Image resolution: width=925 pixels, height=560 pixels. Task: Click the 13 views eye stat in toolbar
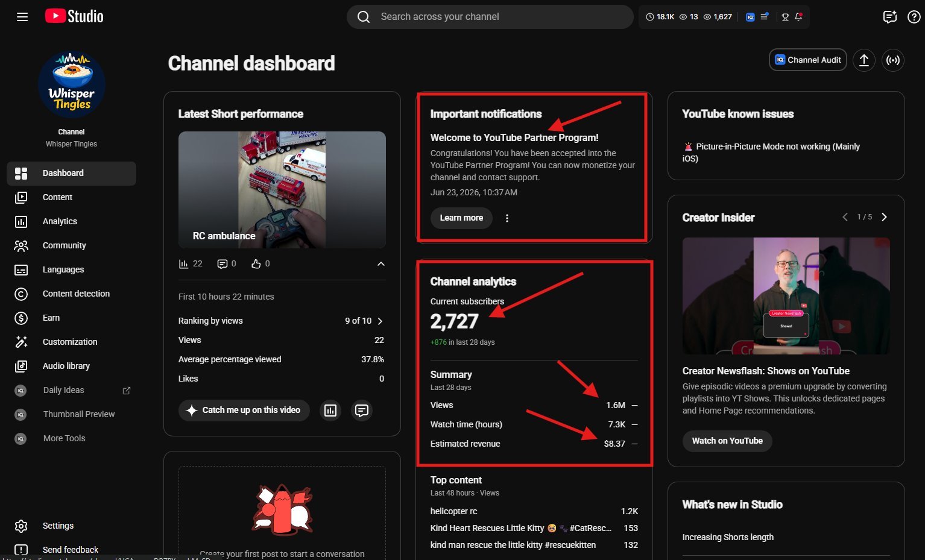(689, 17)
